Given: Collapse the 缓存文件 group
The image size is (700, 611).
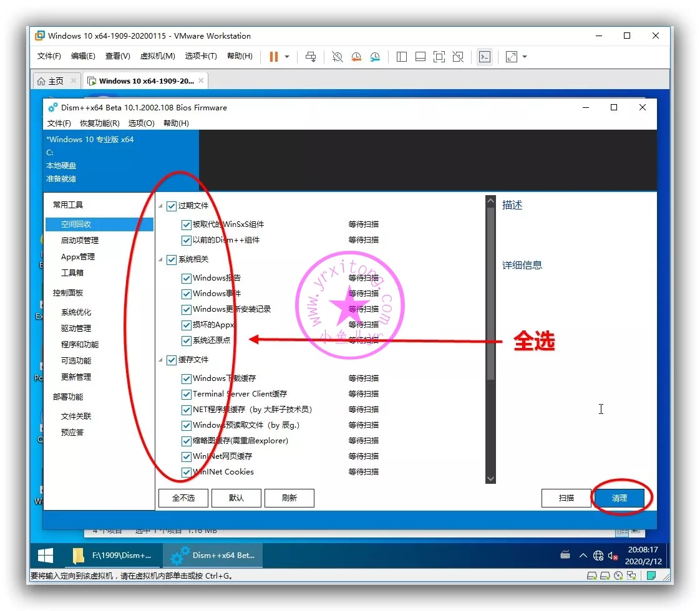Looking at the screenshot, I should pos(161,360).
